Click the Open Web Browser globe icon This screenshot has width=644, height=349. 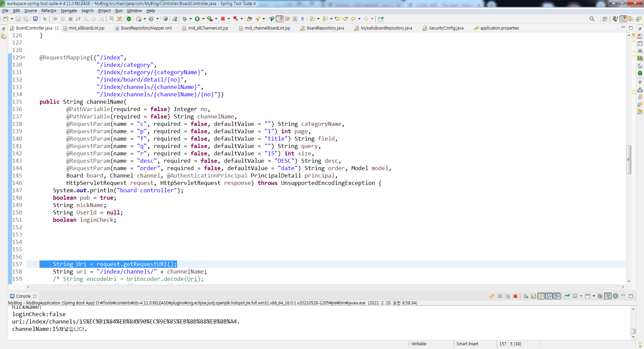tap(165, 19)
